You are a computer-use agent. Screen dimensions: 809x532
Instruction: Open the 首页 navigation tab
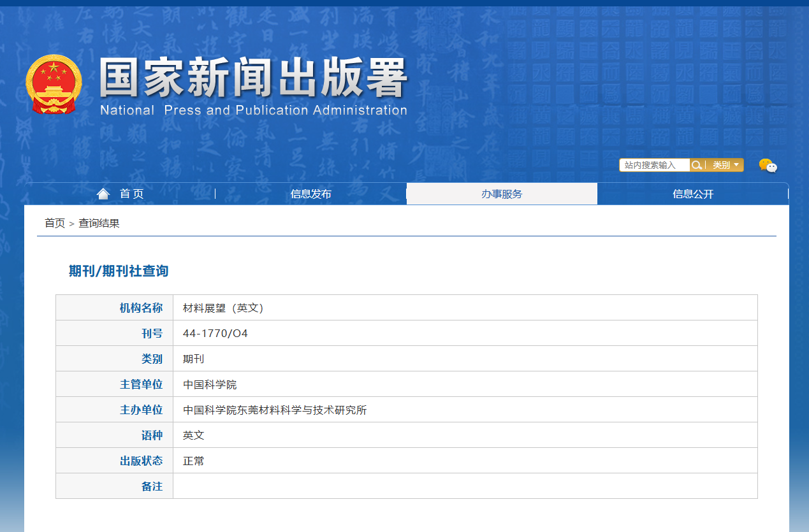click(x=120, y=194)
